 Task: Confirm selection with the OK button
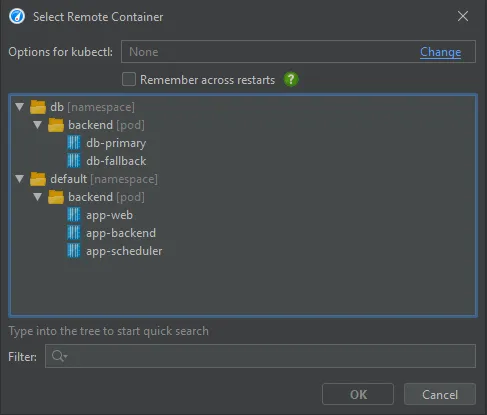358,394
